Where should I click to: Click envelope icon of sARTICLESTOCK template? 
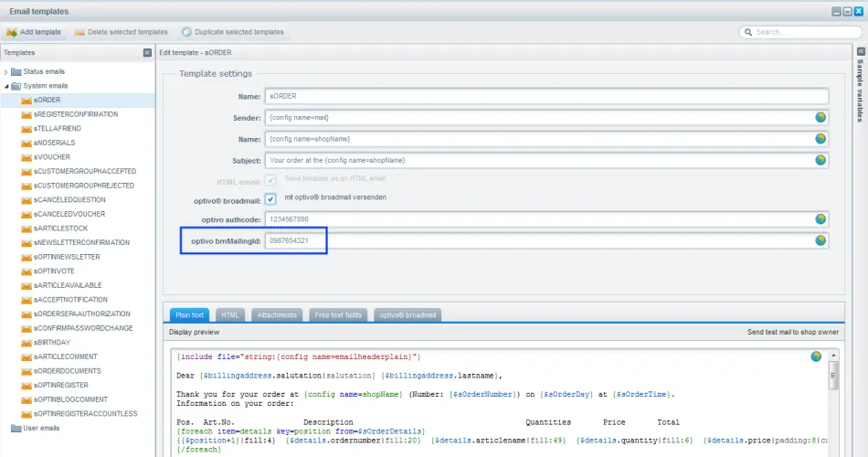[x=26, y=228]
